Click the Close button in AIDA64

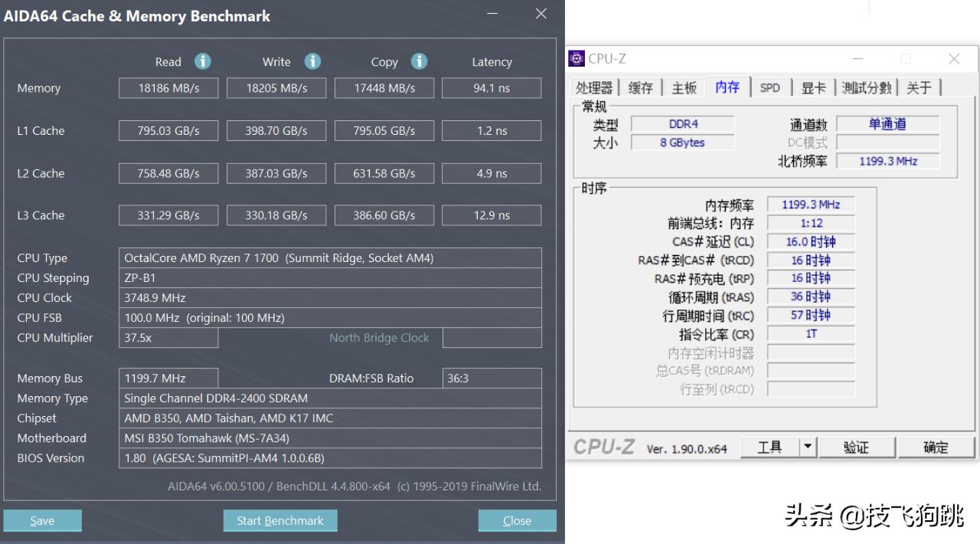(x=517, y=520)
